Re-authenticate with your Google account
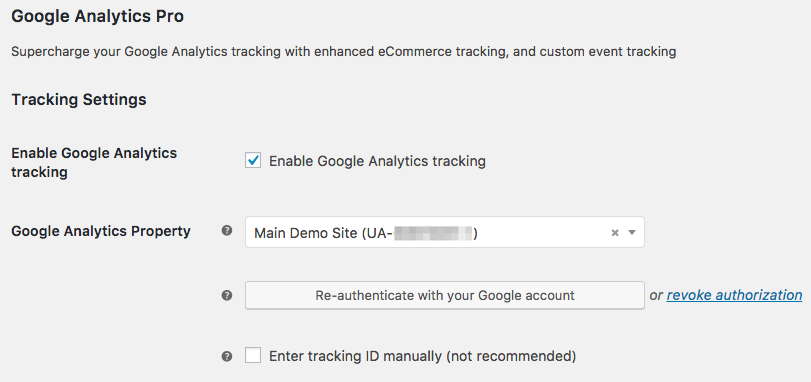Viewport: 811px width, 382px height. tap(445, 295)
